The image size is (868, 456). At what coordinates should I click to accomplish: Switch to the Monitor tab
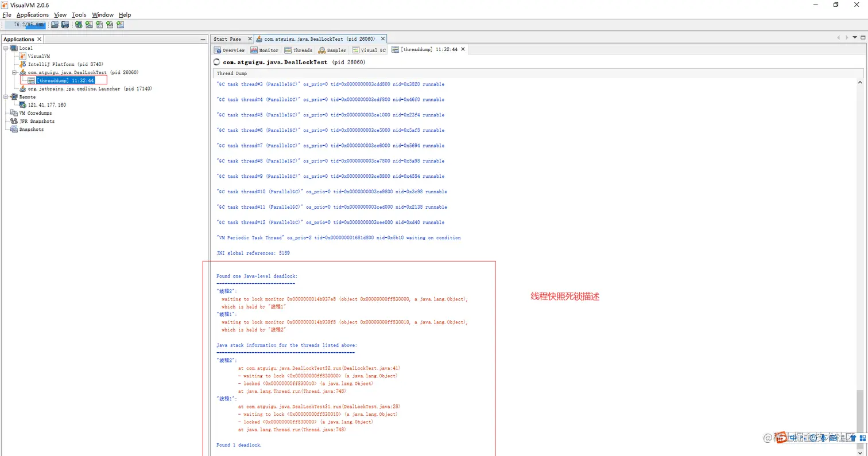pos(265,50)
